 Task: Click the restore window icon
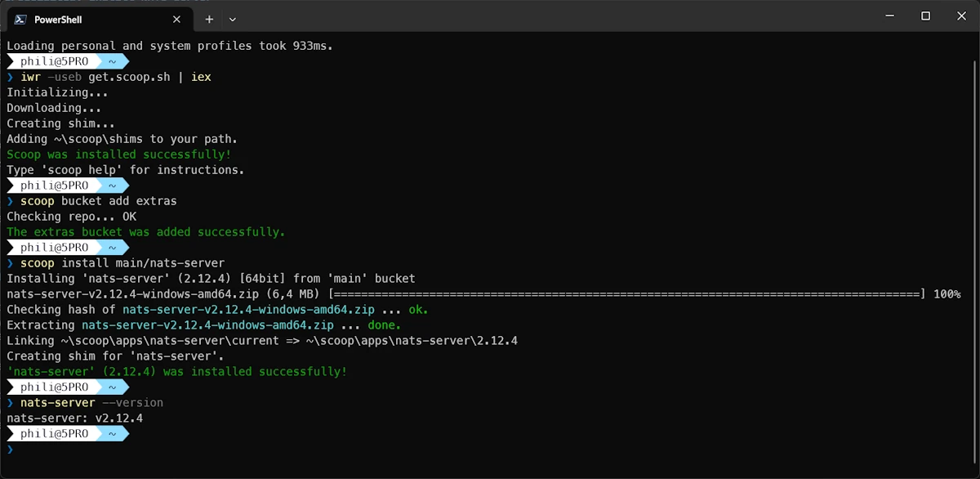tap(925, 16)
